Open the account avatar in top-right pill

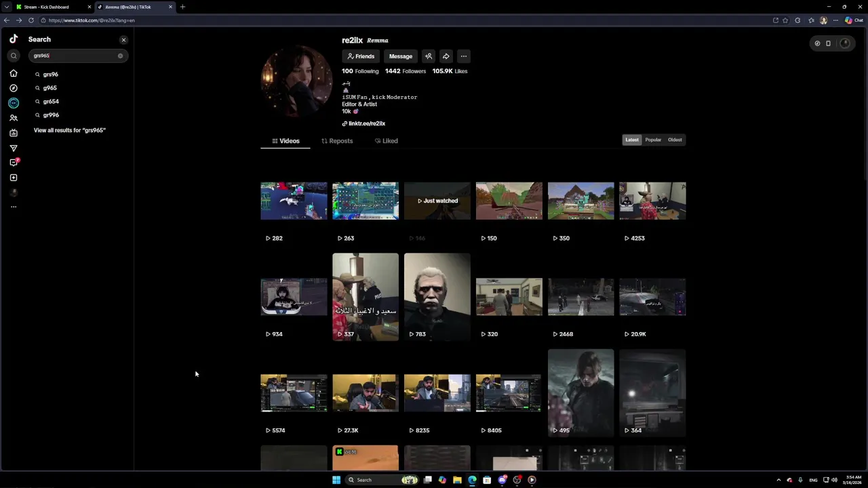(x=844, y=43)
